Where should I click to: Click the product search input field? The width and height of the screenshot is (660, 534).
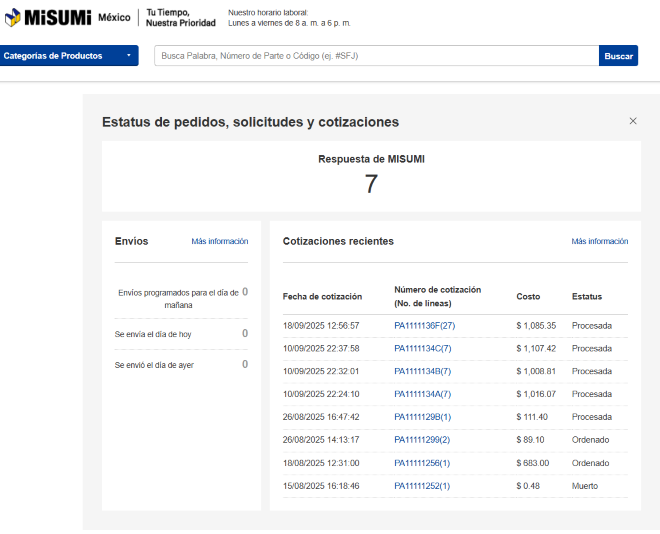point(376,56)
